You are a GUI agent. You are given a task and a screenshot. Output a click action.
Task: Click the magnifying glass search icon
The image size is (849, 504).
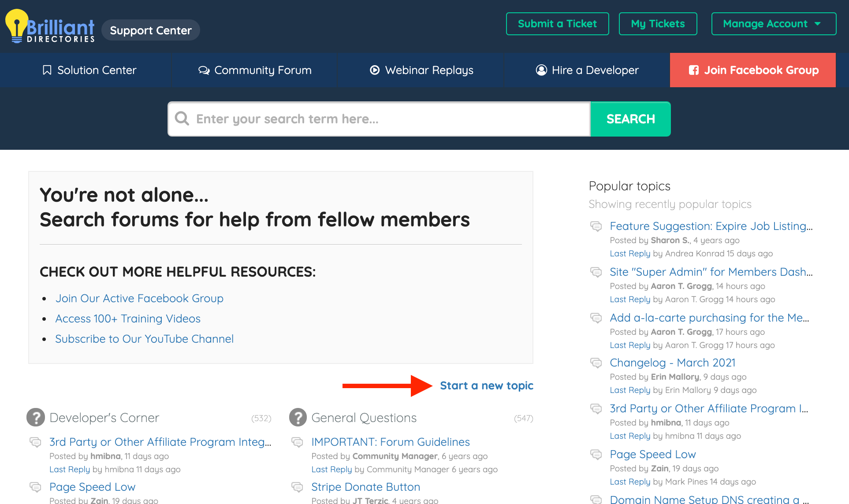tap(182, 119)
